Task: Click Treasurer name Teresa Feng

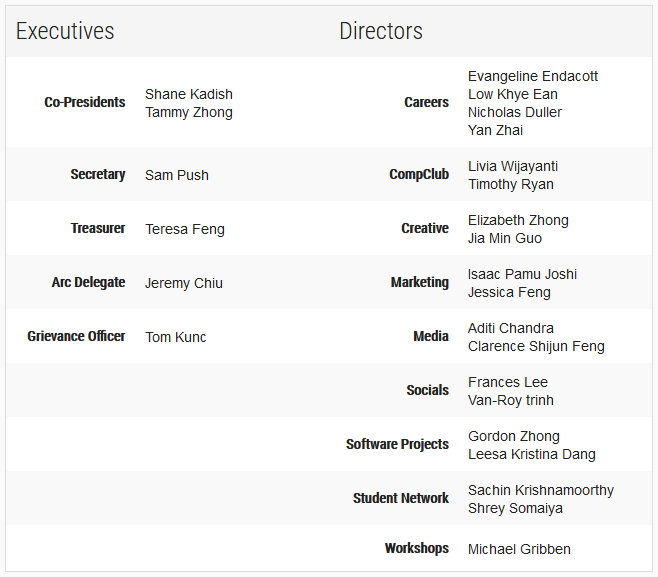Action: 185,229
